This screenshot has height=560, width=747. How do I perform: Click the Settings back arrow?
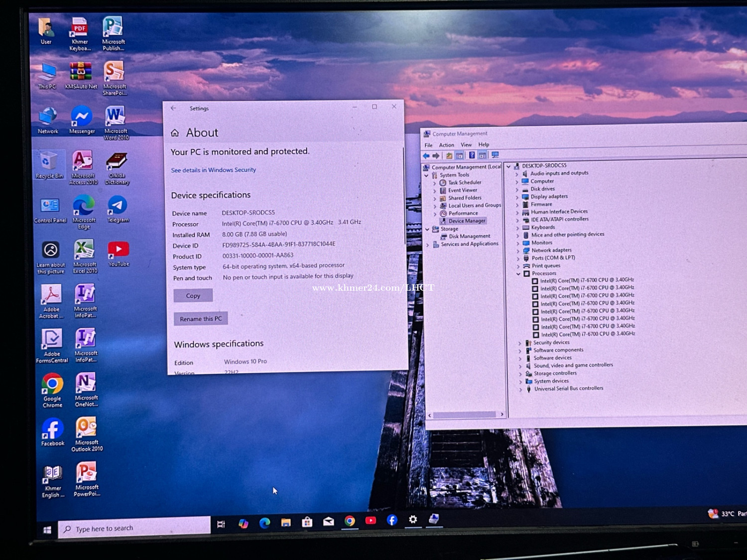[x=173, y=108]
